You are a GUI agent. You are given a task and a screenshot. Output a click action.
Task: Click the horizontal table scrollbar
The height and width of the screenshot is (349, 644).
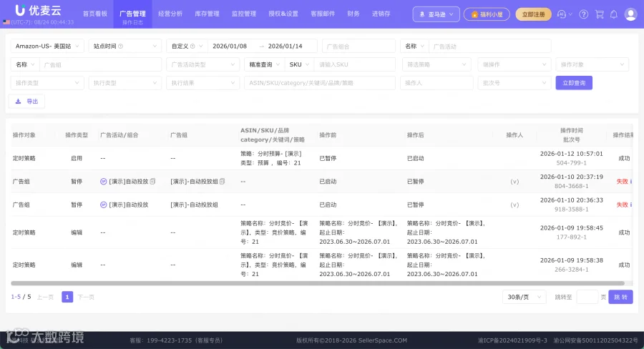click(318, 283)
